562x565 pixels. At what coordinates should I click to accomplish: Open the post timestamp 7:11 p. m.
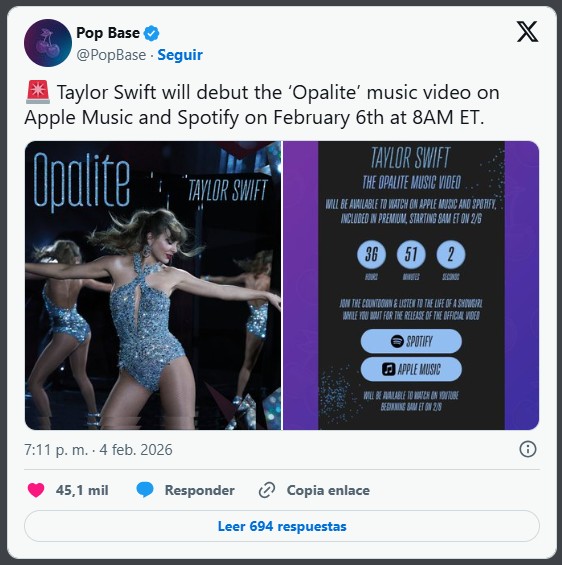click(56, 450)
